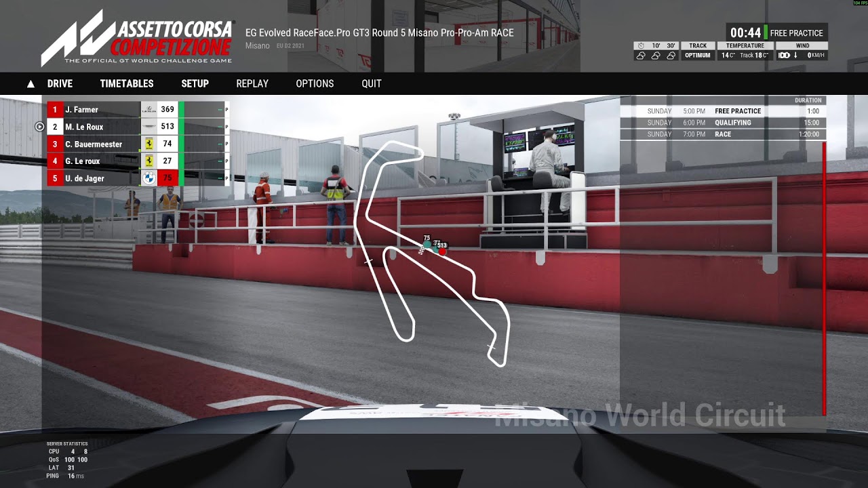
Task: Click the 0 KM/H wind speed value
Action: tap(816, 56)
